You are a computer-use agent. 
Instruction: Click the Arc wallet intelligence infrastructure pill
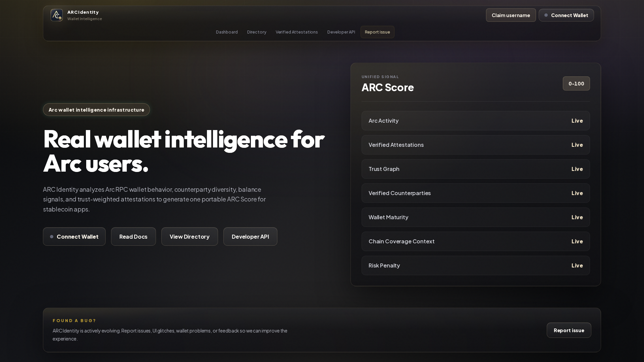coord(96,110)
